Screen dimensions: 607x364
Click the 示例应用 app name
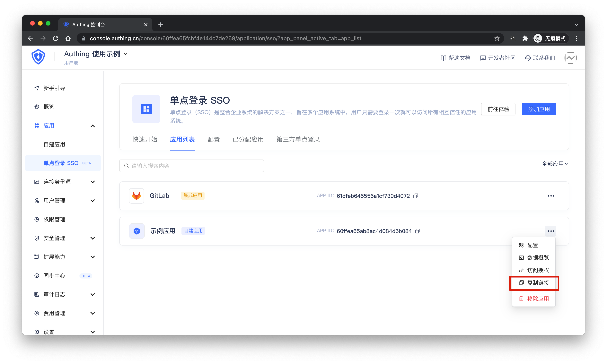click(x=163, y=231)
